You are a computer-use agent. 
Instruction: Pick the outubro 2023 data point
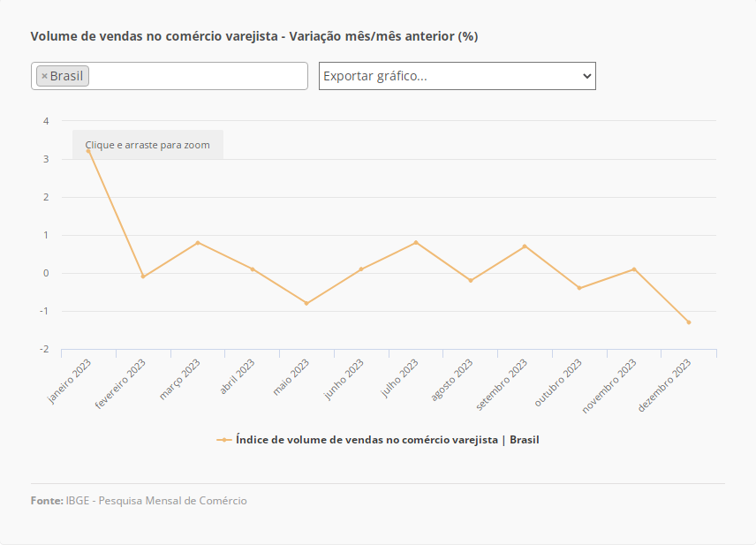(579, 288)
